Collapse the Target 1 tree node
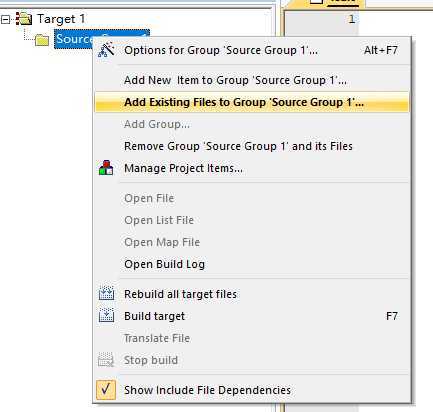 5,20
